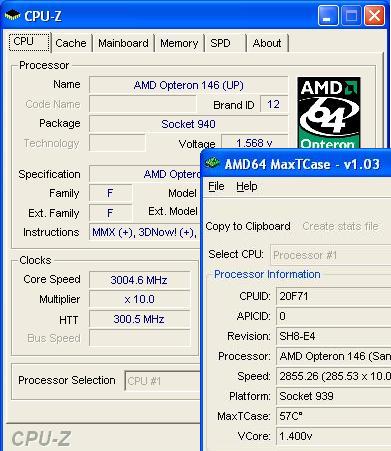Switch to the Cache tab
The width and height of the screenshot is (391, 451).
[71, 43]
